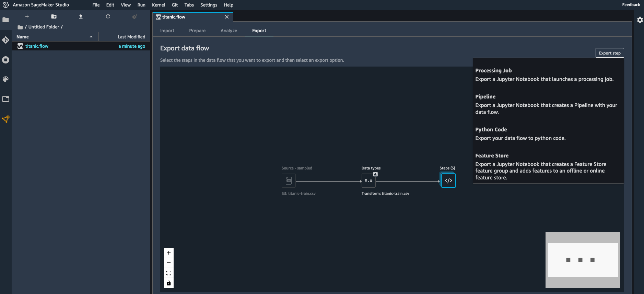The image size is (644, 294).
Task: Select titanic.flow in the file browser
Action: [x=81, y=46]
